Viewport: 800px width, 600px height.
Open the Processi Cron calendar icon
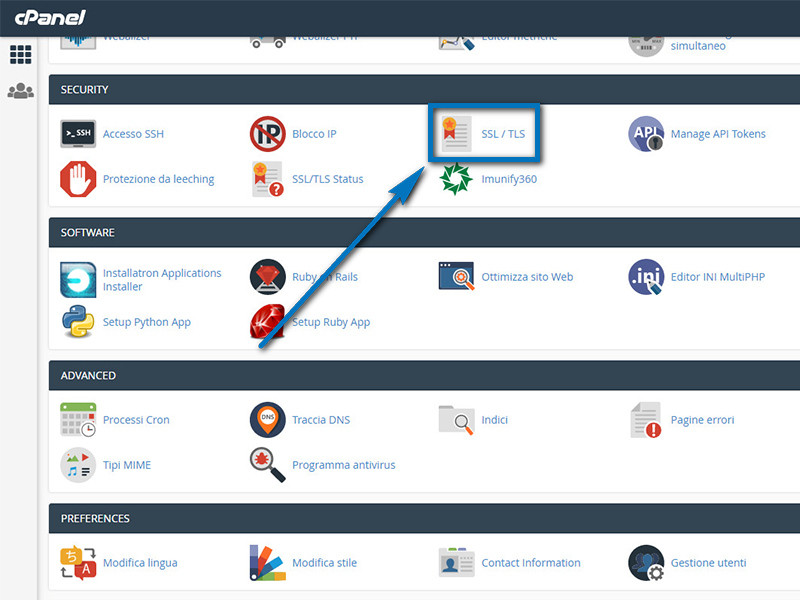[78, 420]
